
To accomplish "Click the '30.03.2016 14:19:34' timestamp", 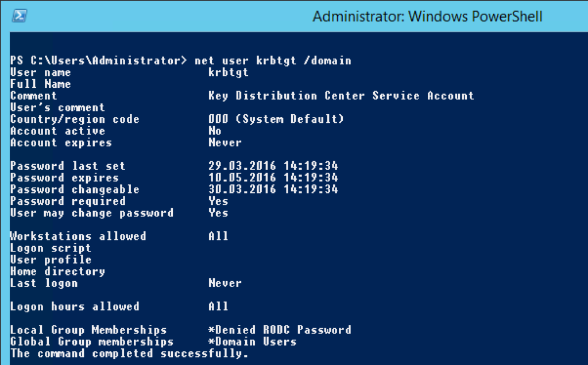I will coord(273,189).
